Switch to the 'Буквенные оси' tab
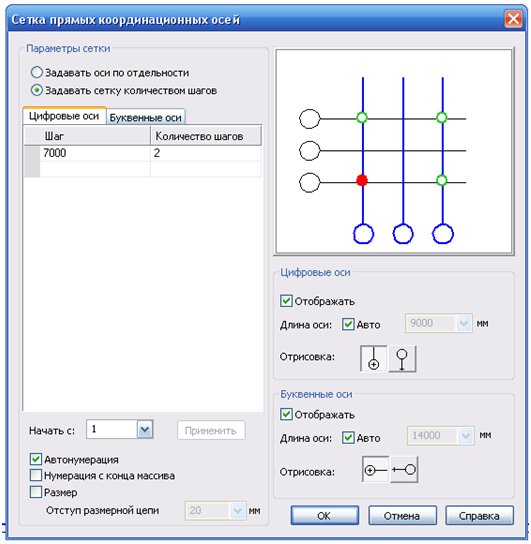 145,118
